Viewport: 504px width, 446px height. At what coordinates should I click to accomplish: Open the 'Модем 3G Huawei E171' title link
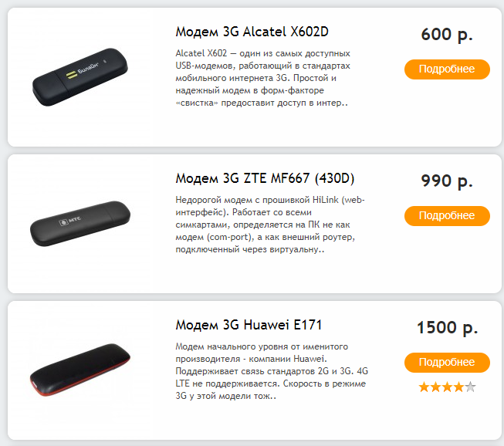(x=247, y=325)
